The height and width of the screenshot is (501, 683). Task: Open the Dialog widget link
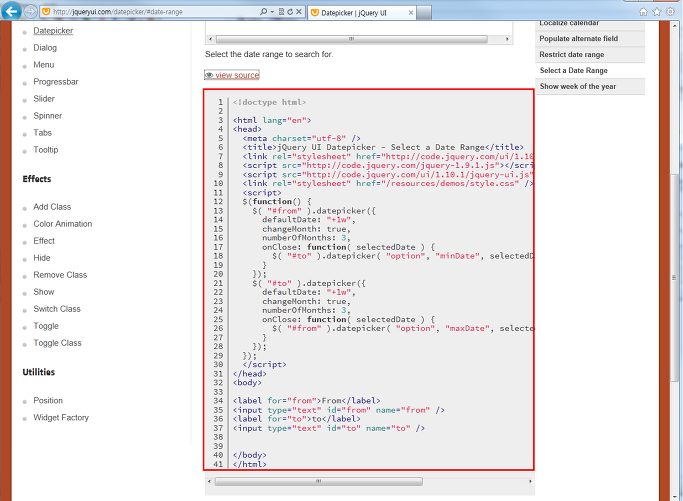tap(45, 48)
